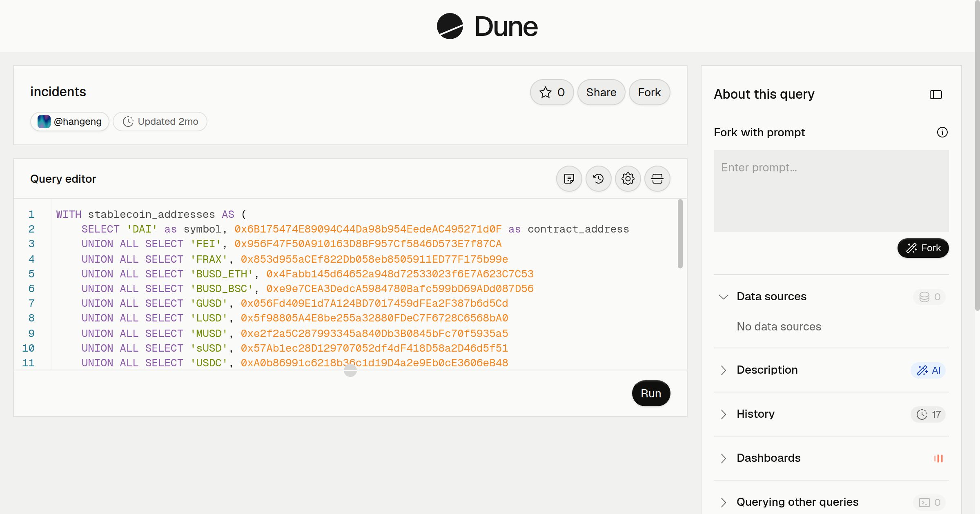980x514 pixels.
Task: Expand the Querying other queries section
Action: 724,502
